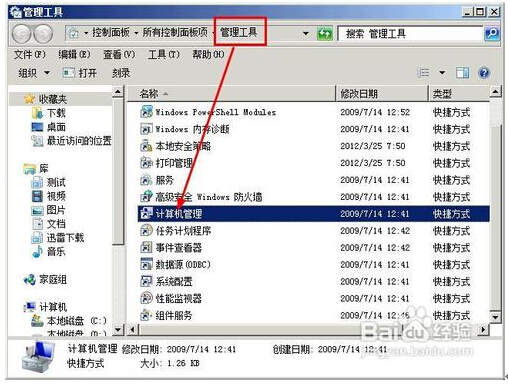Click the 打印管理 shortcut icon
508x385 pixels.
[146, 163]
